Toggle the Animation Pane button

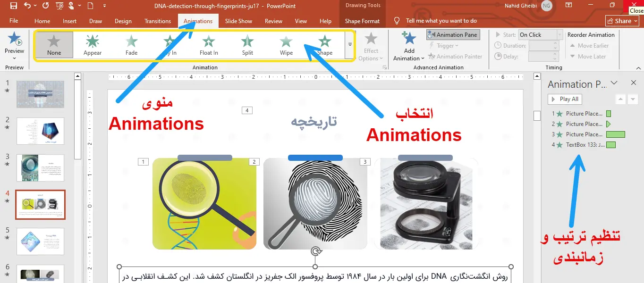452,34
